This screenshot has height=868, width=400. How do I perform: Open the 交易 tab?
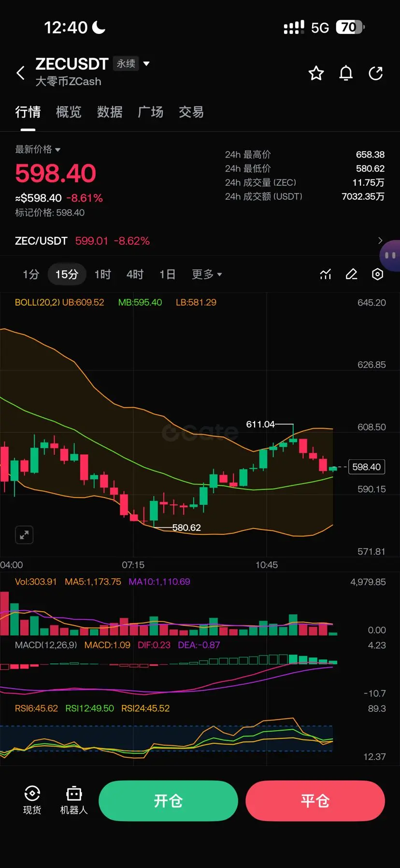click(x=191, y=112)
